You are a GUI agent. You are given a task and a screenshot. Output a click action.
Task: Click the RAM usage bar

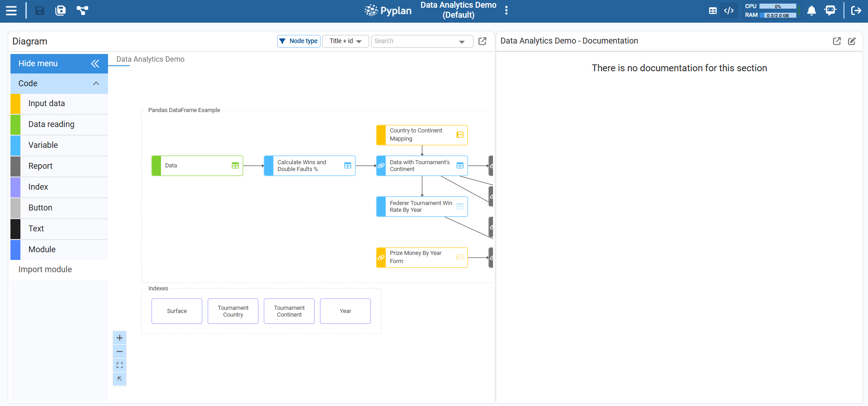(778, 15)
